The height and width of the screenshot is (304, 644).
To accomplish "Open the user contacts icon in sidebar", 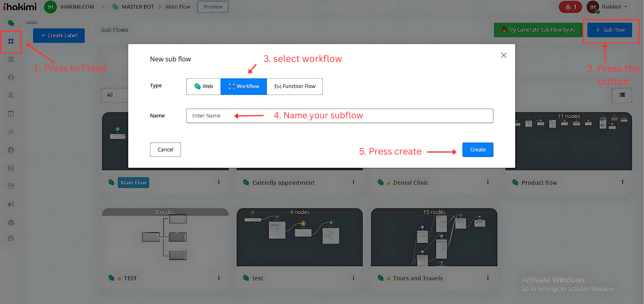I will click(x=11, y=95).
